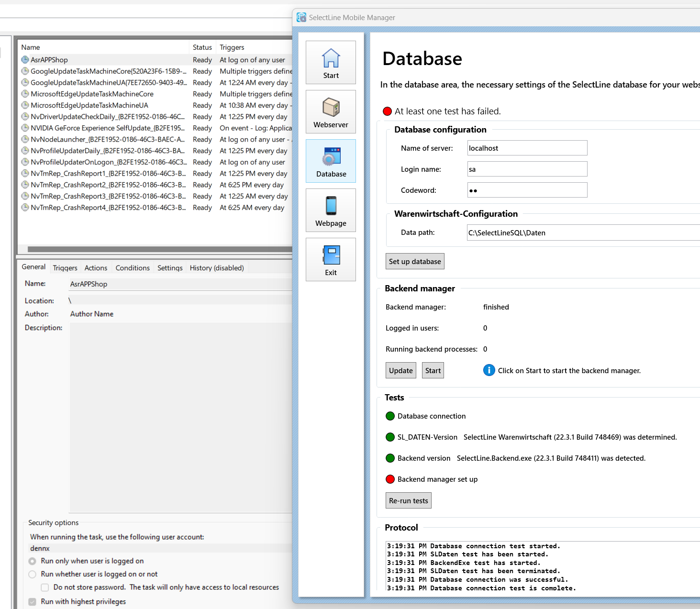Open the Start page in SelectLine Mobile Manager
Screen dimensions: 700x609
[x=330, y=62]
